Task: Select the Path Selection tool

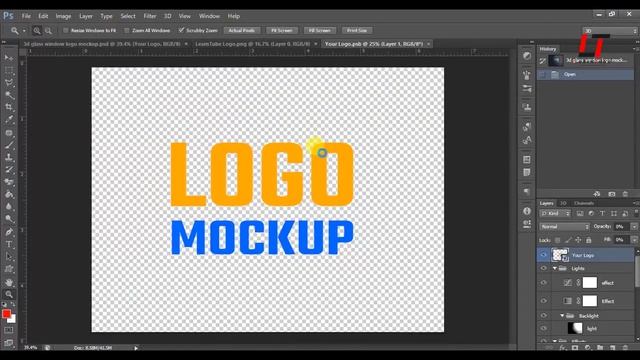Action: click(9, 257)
